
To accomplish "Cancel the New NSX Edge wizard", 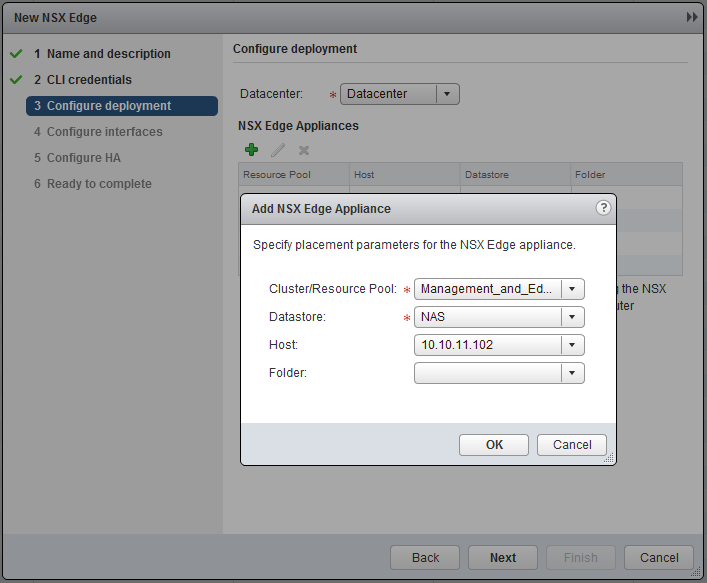I will 659,558.
